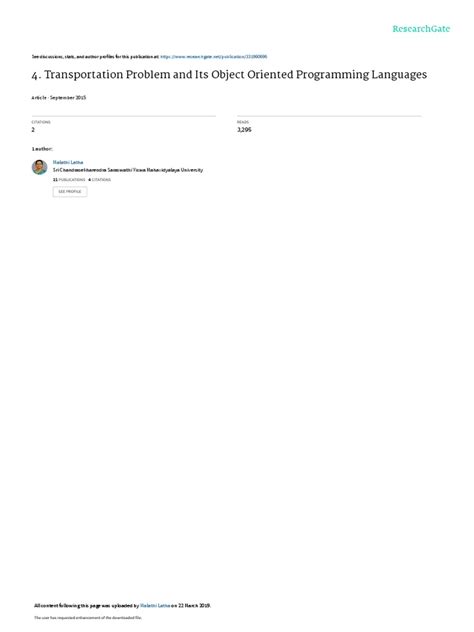
Task: Click the author's 21 publications count
Action: point(69,180)
